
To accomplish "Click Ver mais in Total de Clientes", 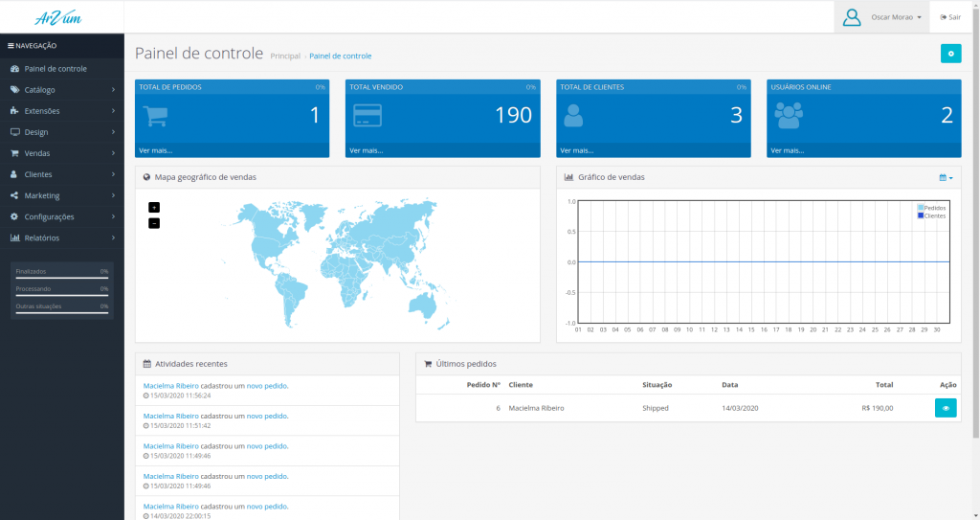I will tap(577, 150).
